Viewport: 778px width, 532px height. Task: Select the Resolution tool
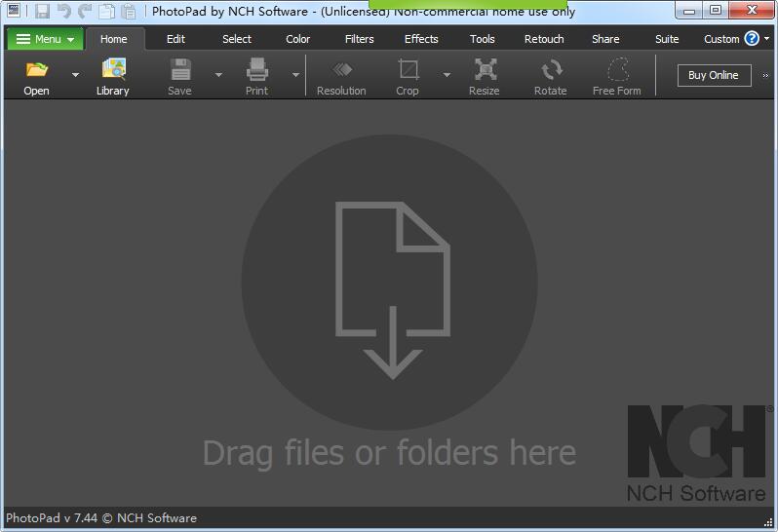[341, 71]
